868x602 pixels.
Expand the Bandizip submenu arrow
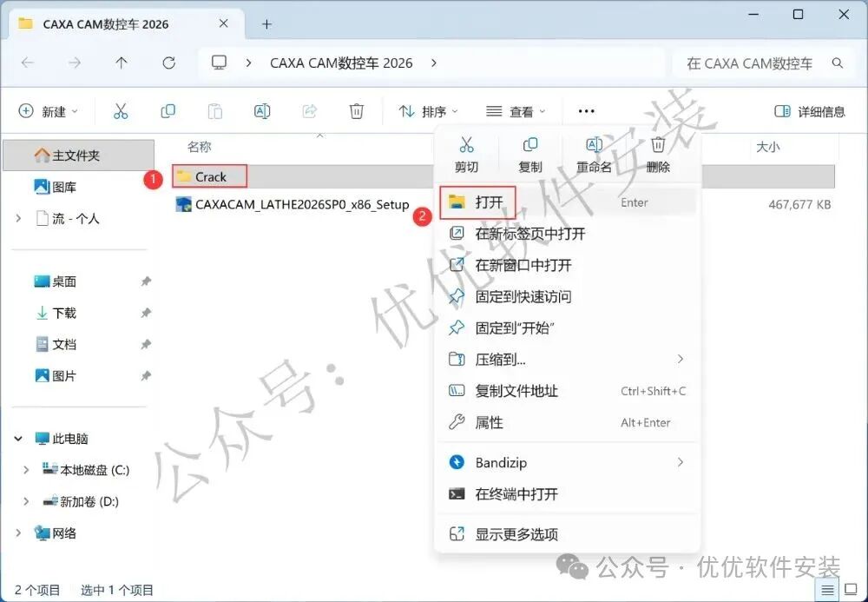point(681,462)
